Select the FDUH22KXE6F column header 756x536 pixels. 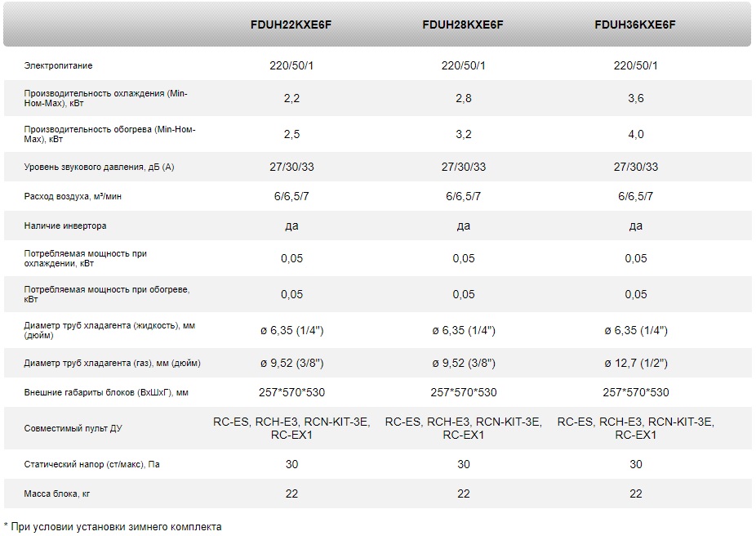(x=291, y=25)
